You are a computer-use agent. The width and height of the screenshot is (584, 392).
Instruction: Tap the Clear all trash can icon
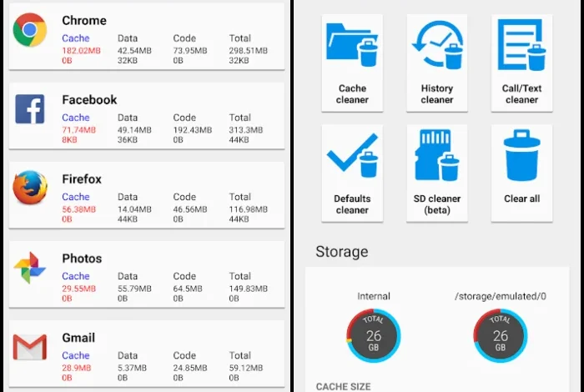pyautogui.click(x=521, y=155)
